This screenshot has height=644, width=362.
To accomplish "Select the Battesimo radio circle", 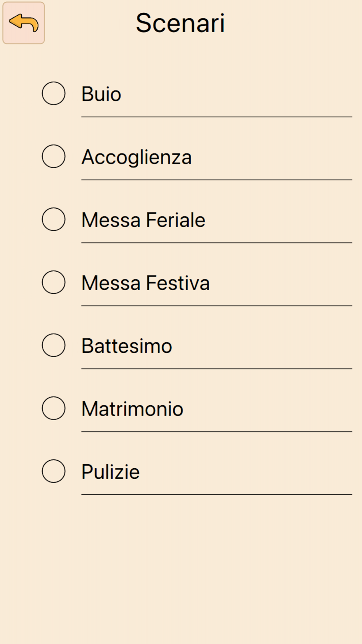I will [54, 346].
